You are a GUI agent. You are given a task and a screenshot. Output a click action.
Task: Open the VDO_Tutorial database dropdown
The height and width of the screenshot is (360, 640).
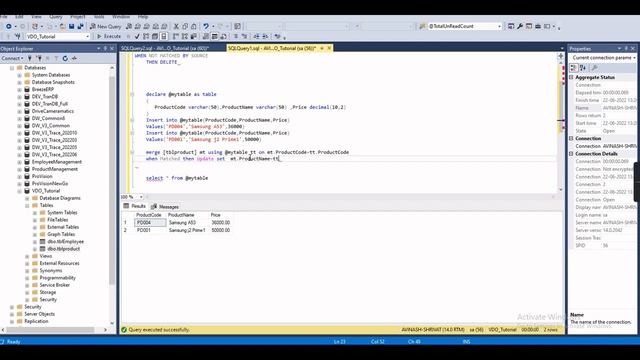pyautogui.click(x=87, y=36)
